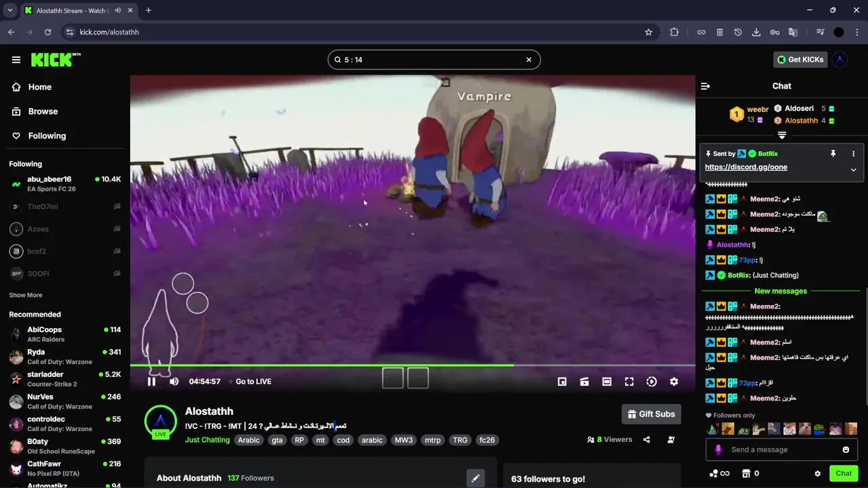Open playback speed control
The image size is (868, 488).
(652, 382)
